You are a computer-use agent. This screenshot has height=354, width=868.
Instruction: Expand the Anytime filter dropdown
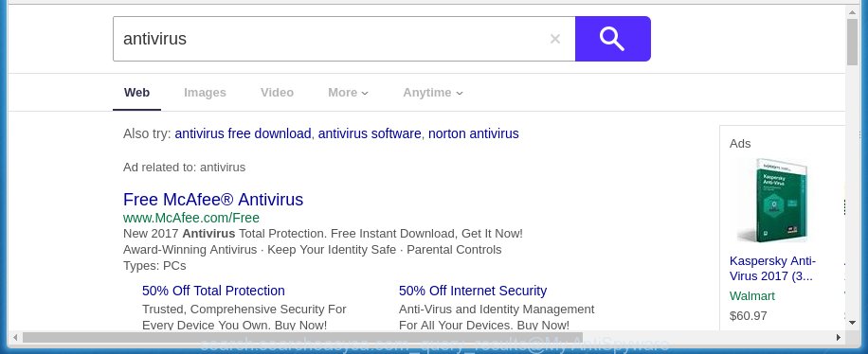(x=433, y=93)
